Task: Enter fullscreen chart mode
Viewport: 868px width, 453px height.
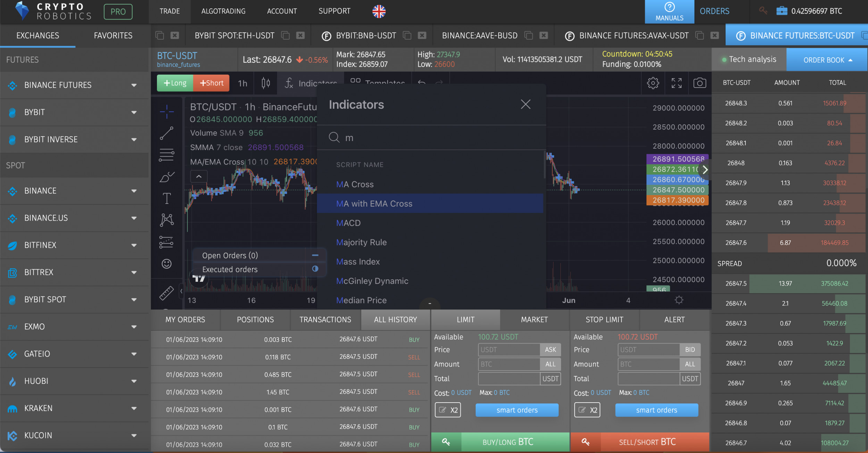Action: tap(676, 83)
